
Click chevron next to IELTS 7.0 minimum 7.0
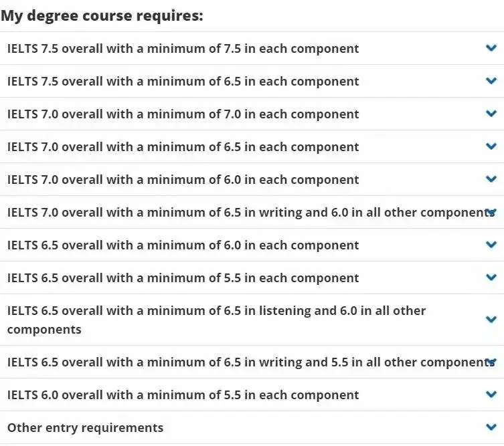(491, 114)
